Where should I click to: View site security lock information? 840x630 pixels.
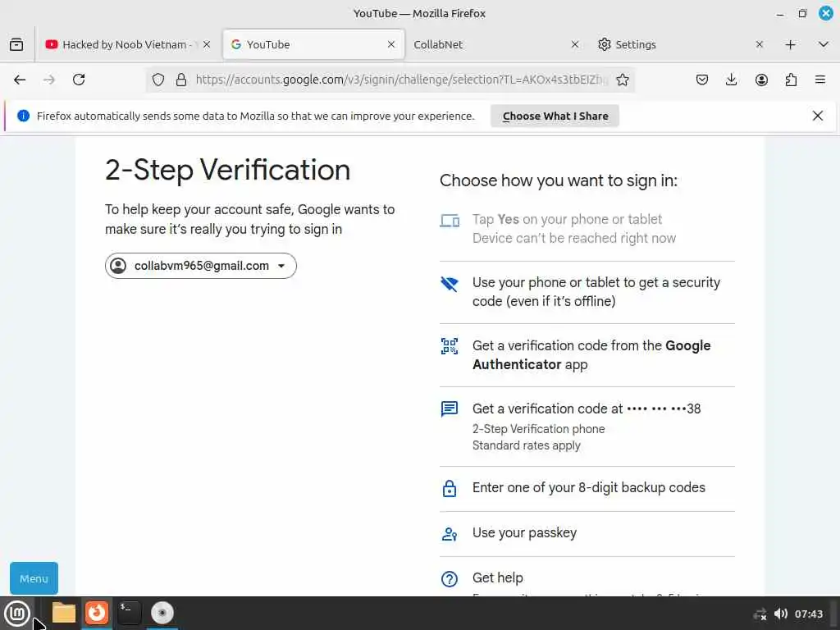[x=181, y=80]
